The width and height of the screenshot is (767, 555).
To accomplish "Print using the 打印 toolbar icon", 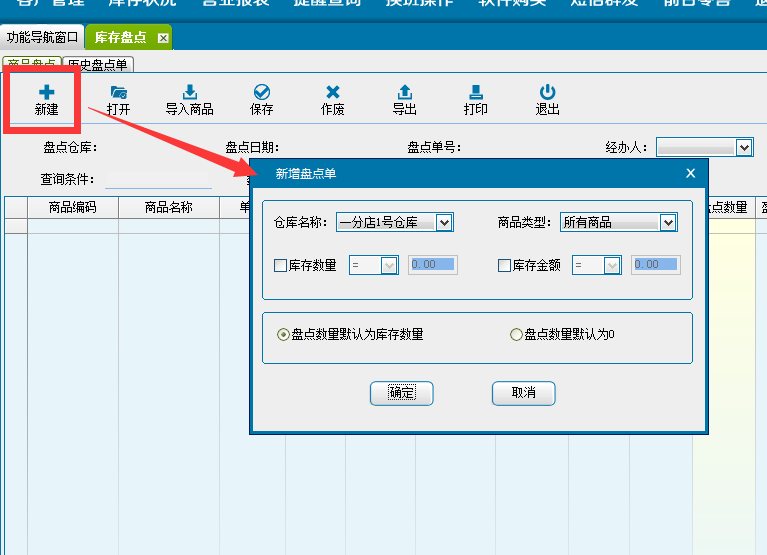I will click(x=476, y=93).
